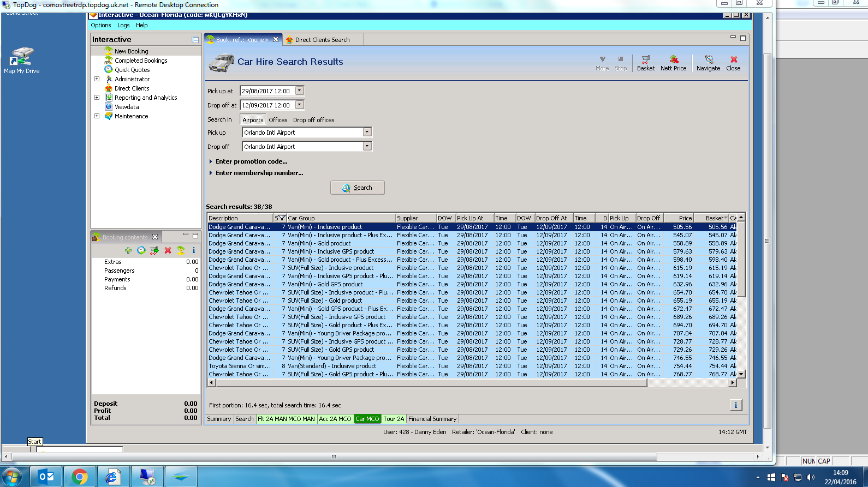Open the Drop off at date dropdown
This screenshot has height=487, width=868.
point(299,105)
